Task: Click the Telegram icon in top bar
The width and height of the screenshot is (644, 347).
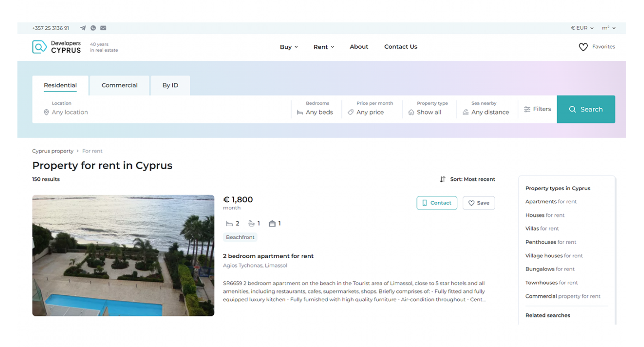Action: (83, 28)
